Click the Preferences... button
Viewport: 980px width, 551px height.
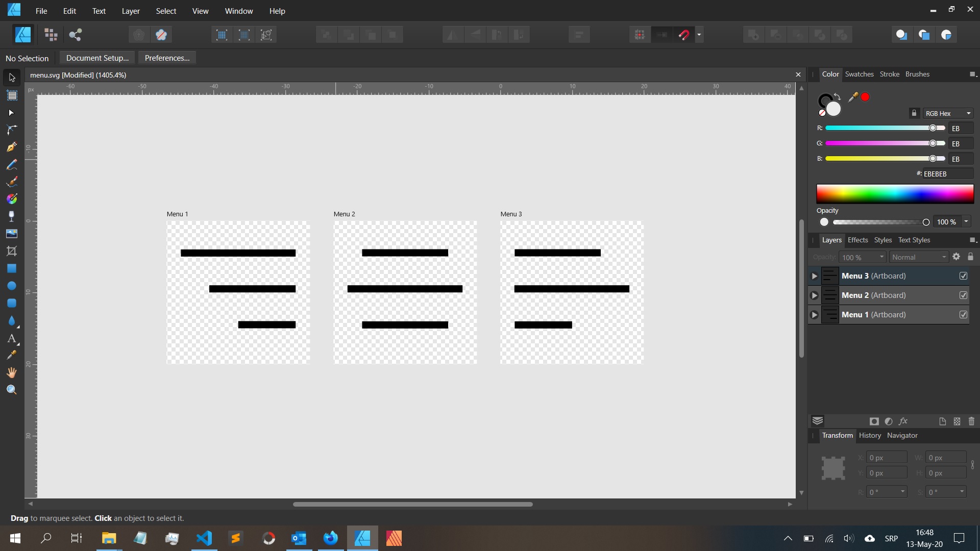(x=167, y=58)
